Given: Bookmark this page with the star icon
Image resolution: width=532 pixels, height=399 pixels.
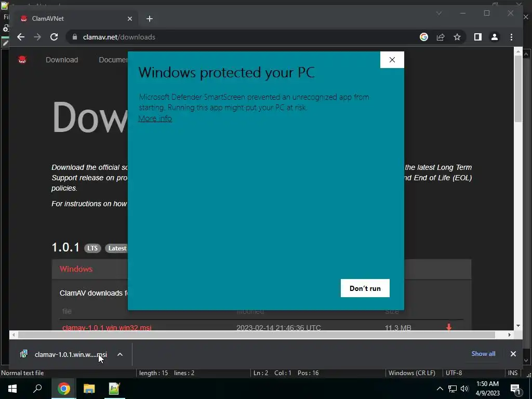Looking at the screenshot, I should click(457, 37).
